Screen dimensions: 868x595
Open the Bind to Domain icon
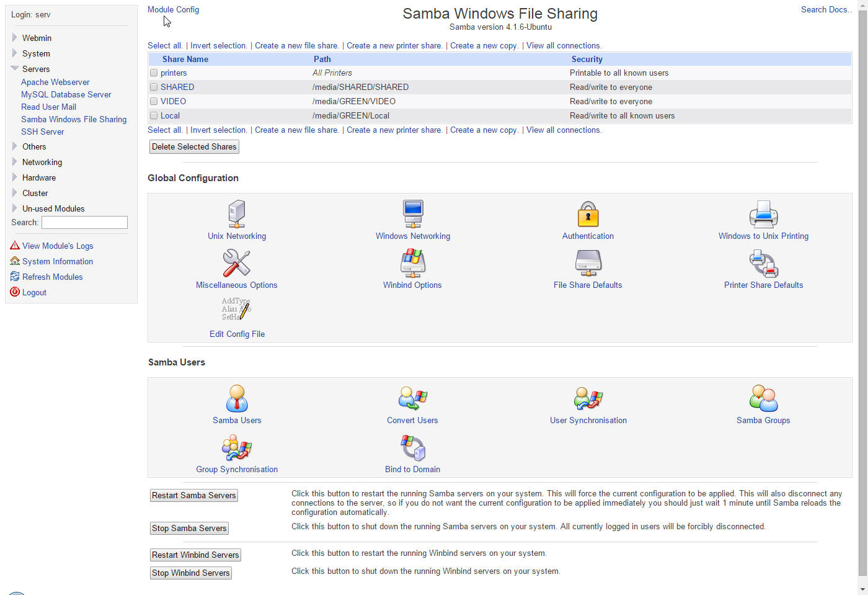pyautogui.click(x=413, y=447)
